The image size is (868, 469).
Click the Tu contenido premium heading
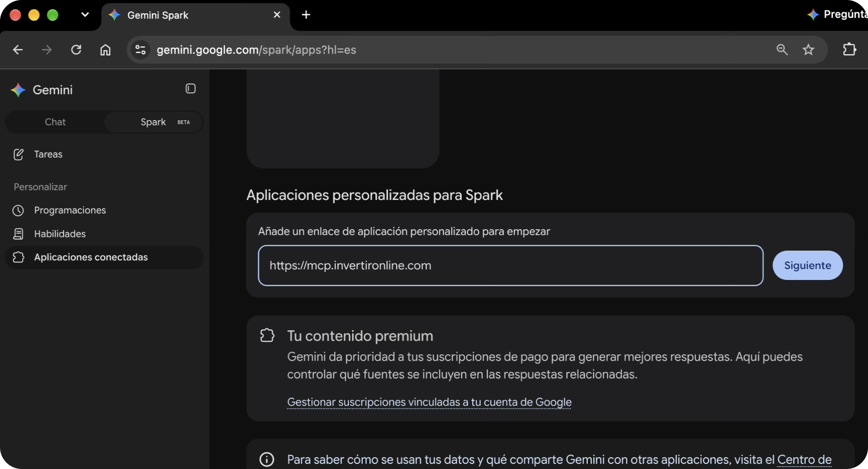(x=360, y=336)
